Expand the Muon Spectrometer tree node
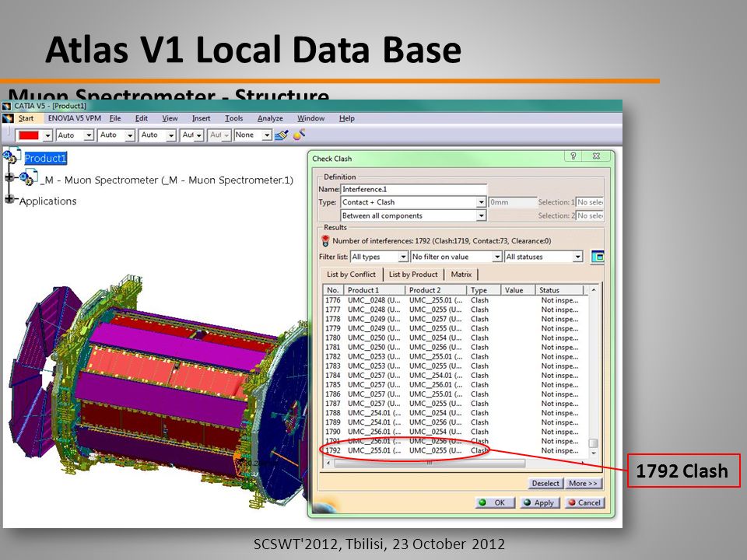The height and width of the screenshot is (560, 747). coord(9,177)
